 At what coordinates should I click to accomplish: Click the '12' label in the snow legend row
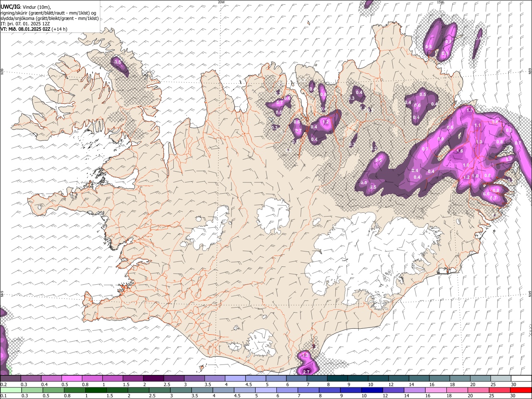point(391,384)
